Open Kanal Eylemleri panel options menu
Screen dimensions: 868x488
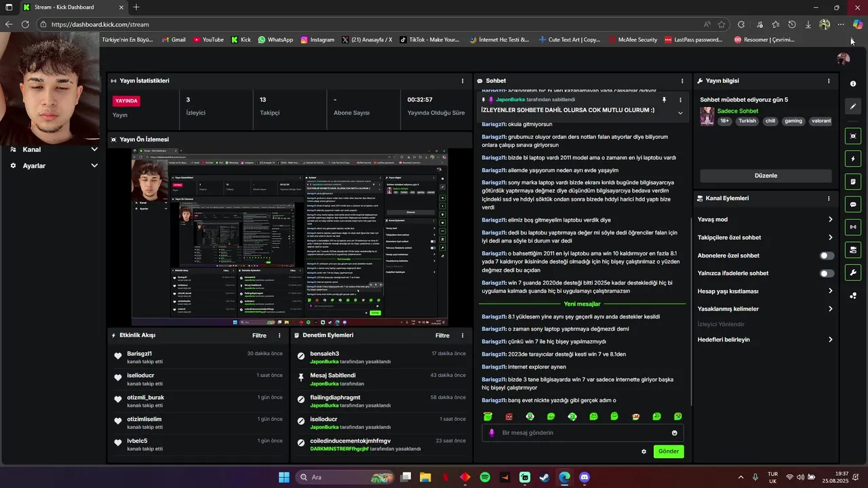pos(828,199)
